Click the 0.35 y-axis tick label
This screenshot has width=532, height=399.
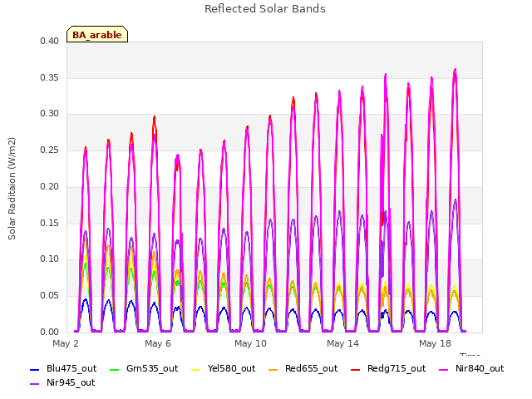tap(50, 77)
